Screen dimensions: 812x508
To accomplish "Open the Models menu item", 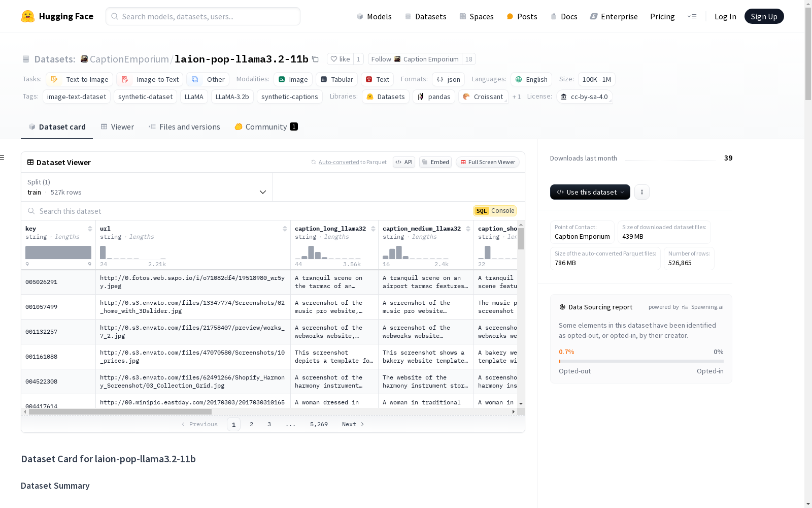I will point(374,16).
